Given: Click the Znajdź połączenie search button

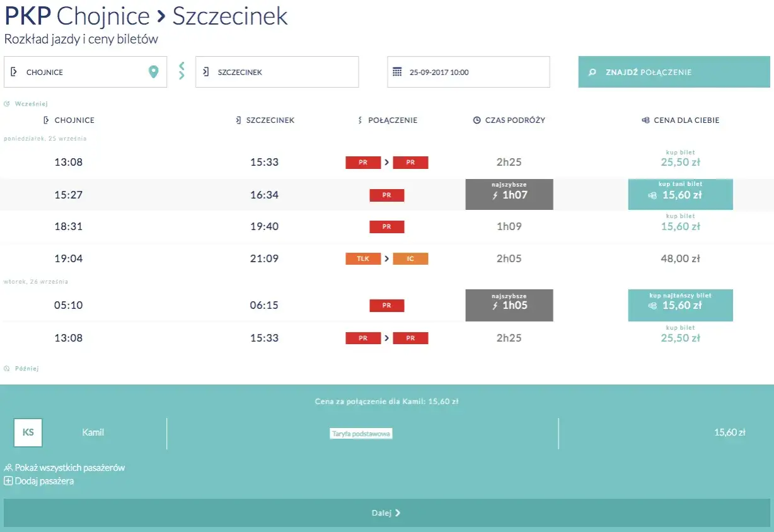Looking at the screenshot, I should [674, 72].
